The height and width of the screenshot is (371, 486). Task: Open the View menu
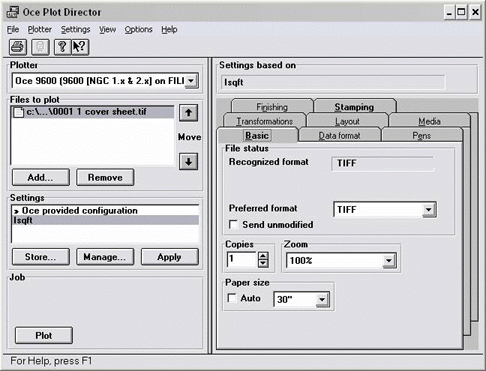(108, 30)
